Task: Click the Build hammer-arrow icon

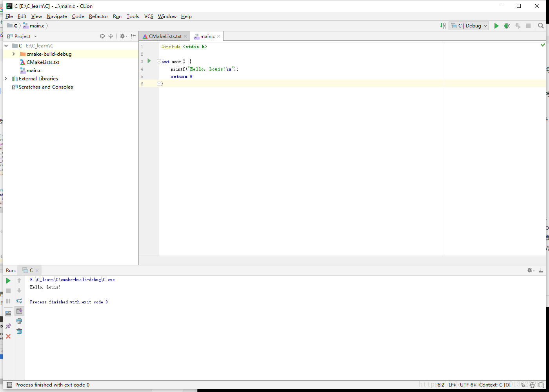Action: tap(443, 26)
